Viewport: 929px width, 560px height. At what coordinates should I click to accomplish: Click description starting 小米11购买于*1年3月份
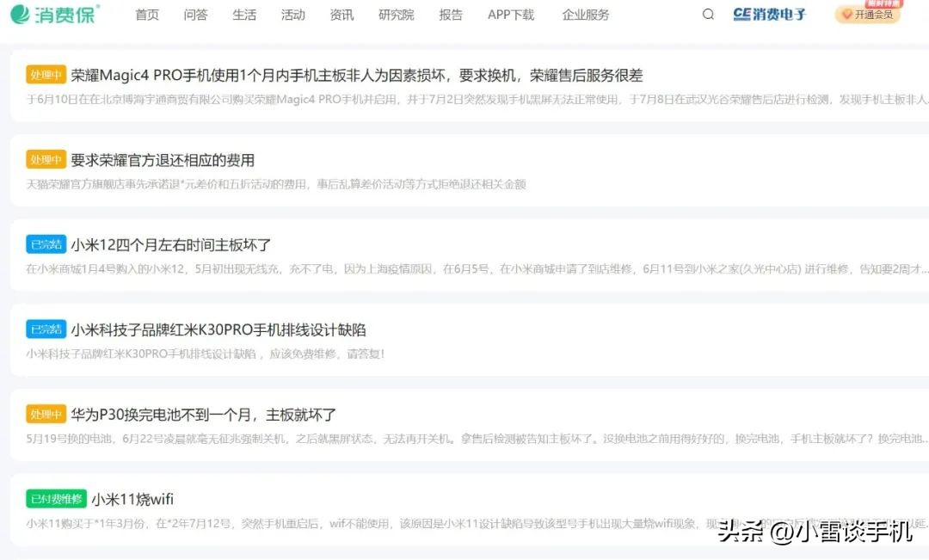click(477, 523)
